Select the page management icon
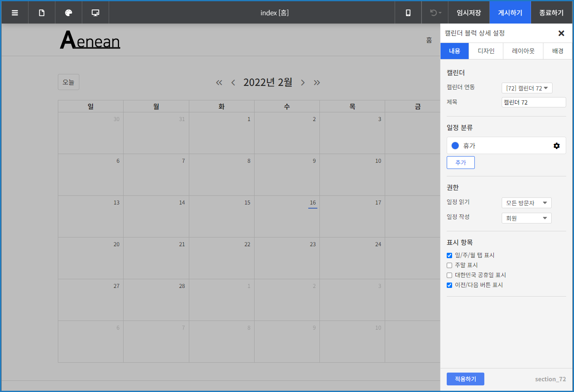574x392 pixels. pyautogui.click(x=41, y=12)
